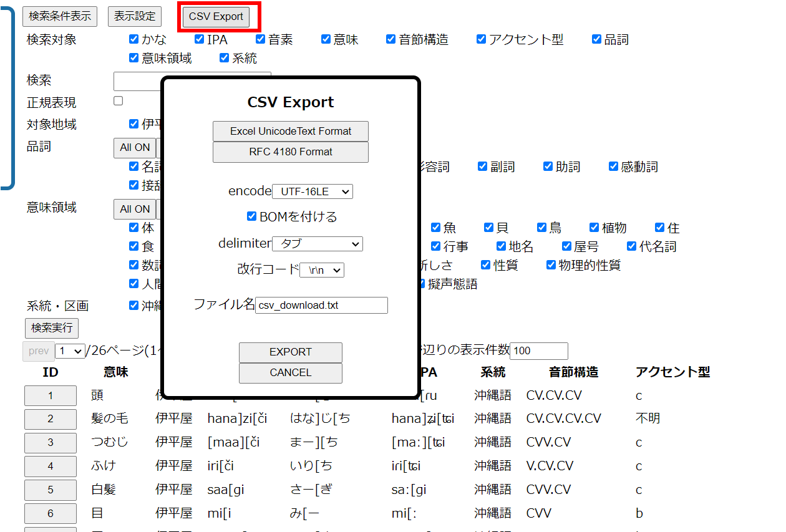Enable the 正規表現 checkbox
Image resolution: width=786 pixels, height=532 pixels.
[119, 101]
